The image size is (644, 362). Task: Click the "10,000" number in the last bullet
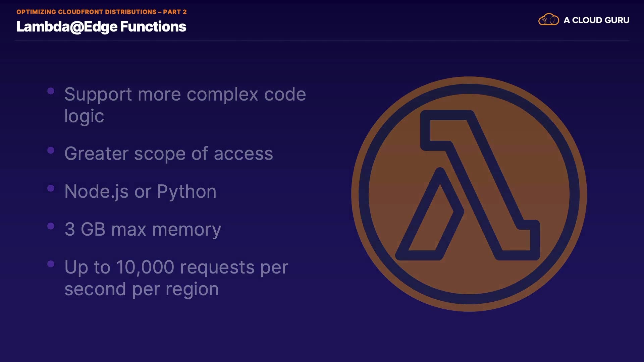tap(145, 267)
